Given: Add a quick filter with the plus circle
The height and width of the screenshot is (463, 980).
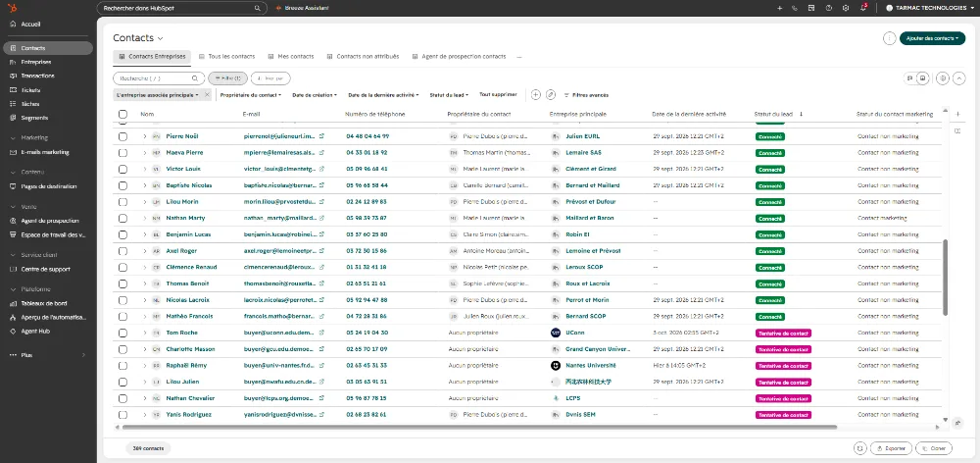Looking at the screenshot, I should [536, 94].
